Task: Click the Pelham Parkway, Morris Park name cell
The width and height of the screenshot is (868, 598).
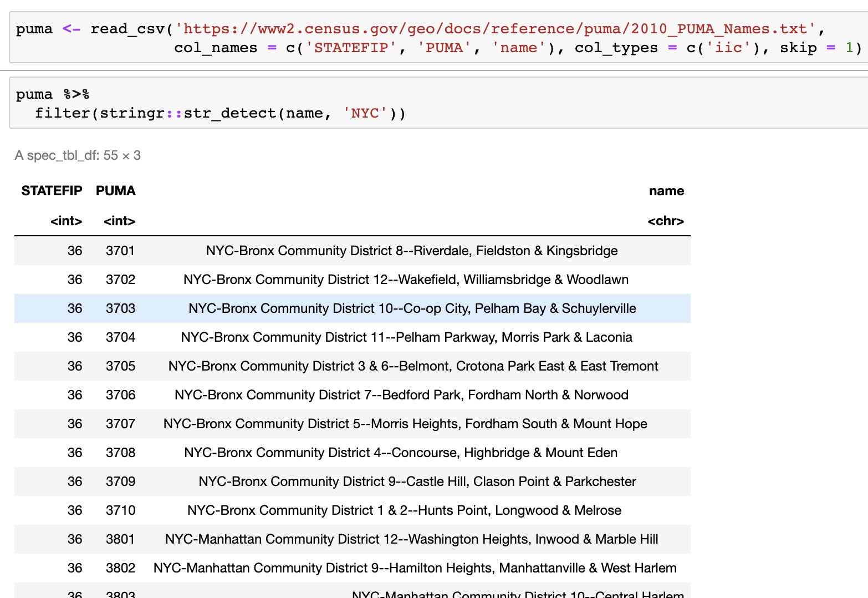Action: [406, 337]
